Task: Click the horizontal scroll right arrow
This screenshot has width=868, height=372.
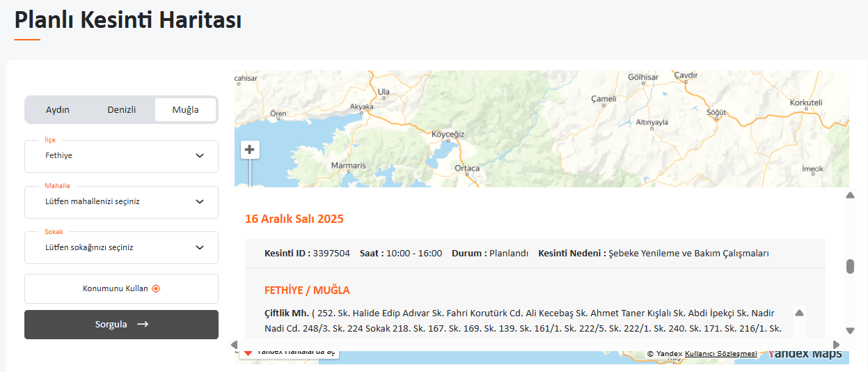Action: click(836, 345)
